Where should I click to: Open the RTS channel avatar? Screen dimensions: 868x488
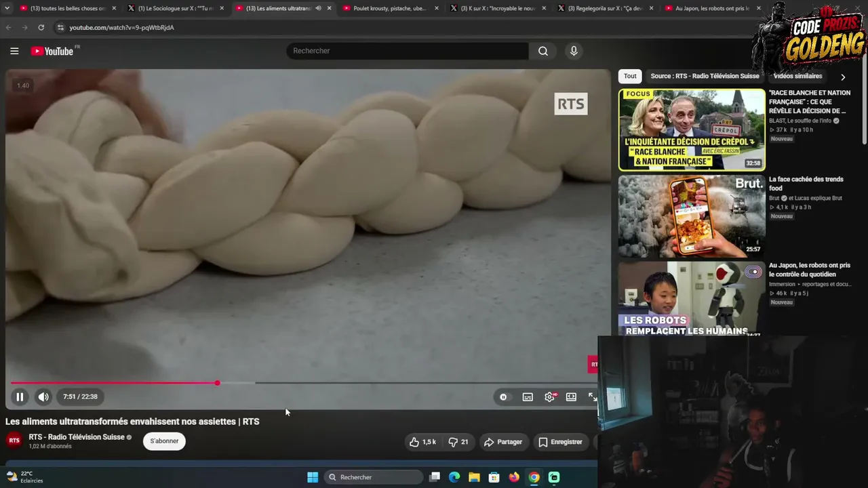tap(14, 441)
